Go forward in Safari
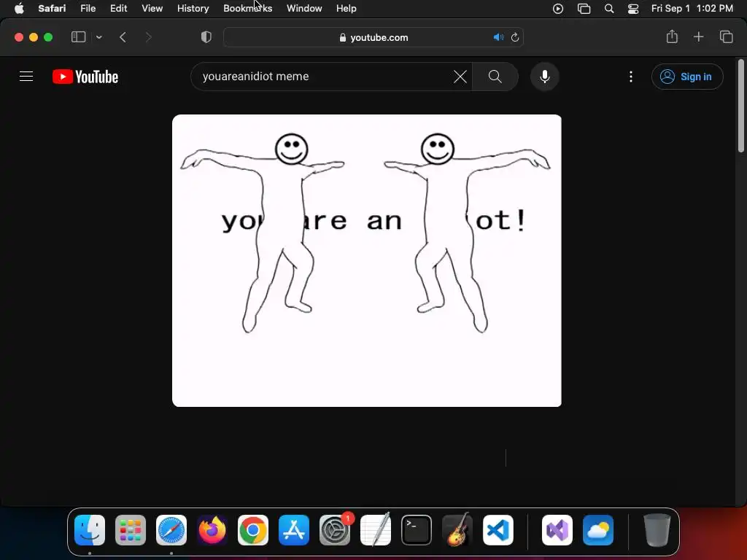Image resolution: width=747 pixels, height=560 pixels. (x=148, y=37)
